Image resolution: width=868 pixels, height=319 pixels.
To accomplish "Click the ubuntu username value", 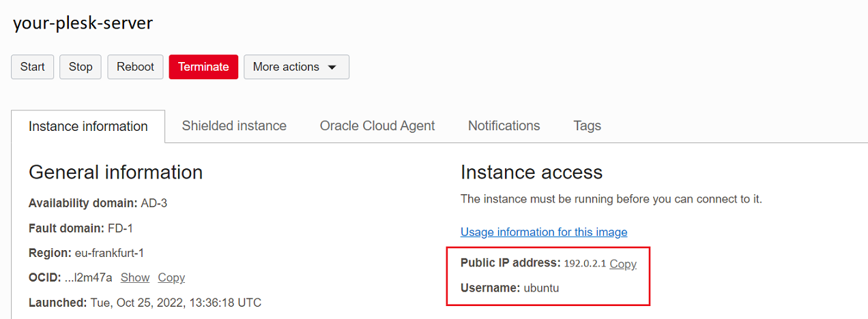I will [x=541, y=288].
